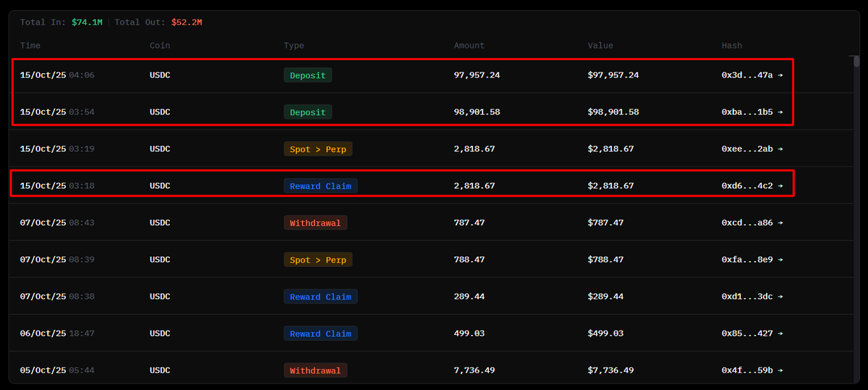Viewport: 868px width, 390px height.
Task: Click the table's vertical scrollbar thumb
Action: (x=856, y=62)
